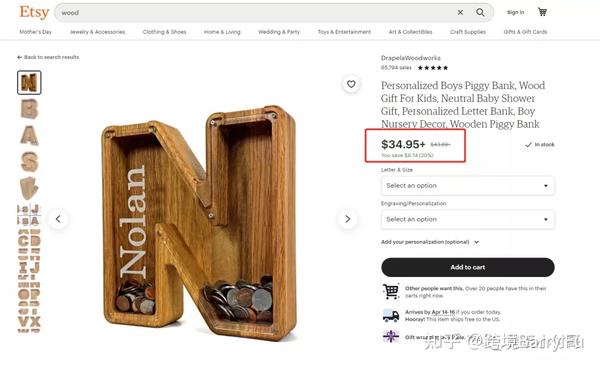Image resolution: width=600 pixels, height=368 pixels.
Task: Go back to search results
Action: coord(48,57)
